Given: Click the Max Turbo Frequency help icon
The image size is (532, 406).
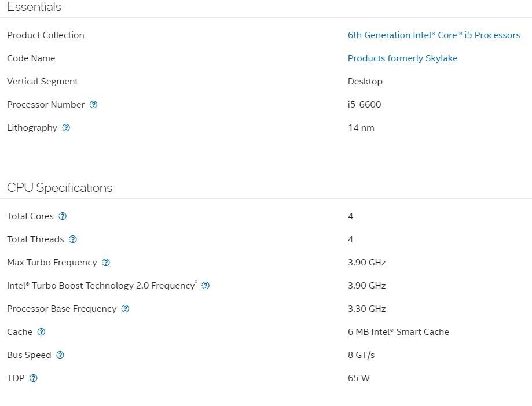Looking at the screenshot, I should pos(106,263).
